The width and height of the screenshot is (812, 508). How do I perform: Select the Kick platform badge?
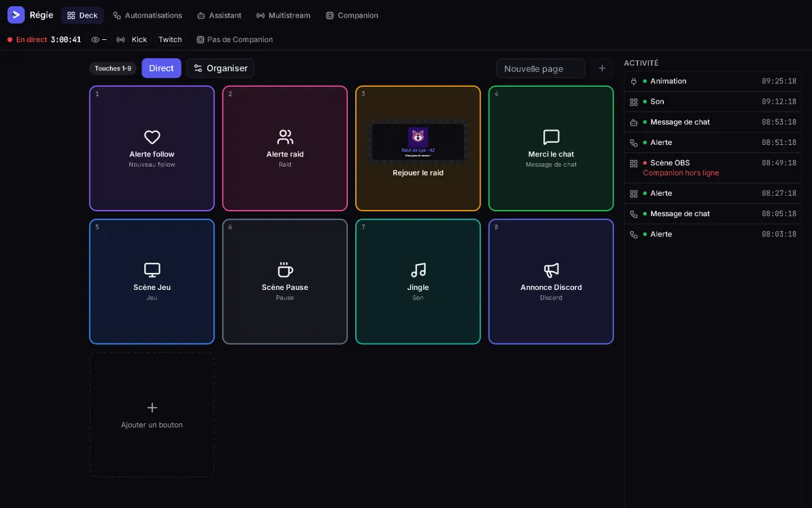(139, 40)
